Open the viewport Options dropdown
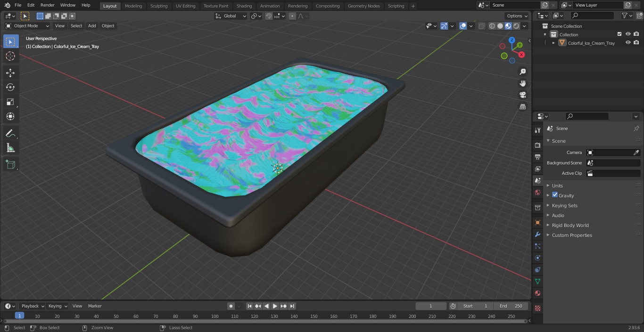 pos(517,16)
